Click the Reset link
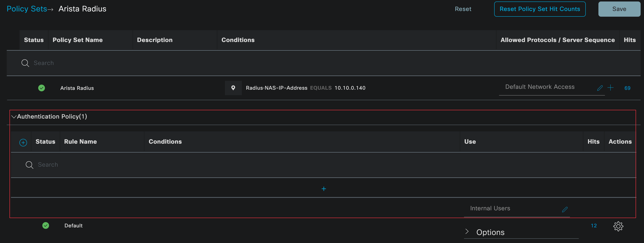 (x=463, y=9)
